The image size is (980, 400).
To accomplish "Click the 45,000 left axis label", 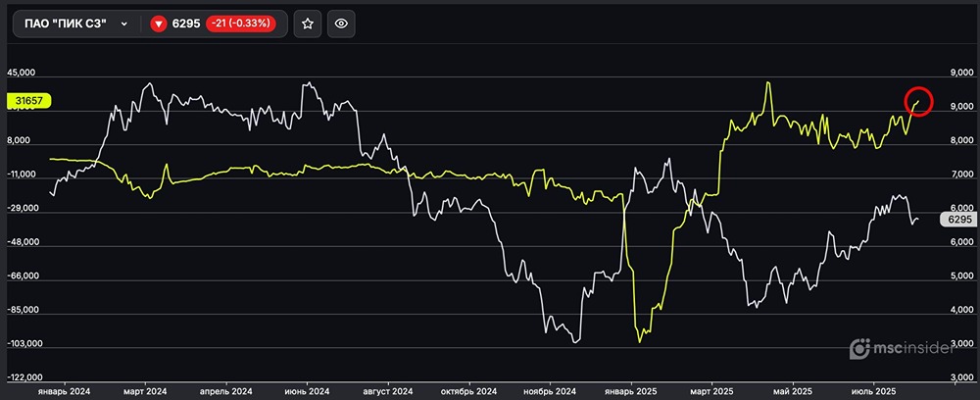I will tap(21, 73).
